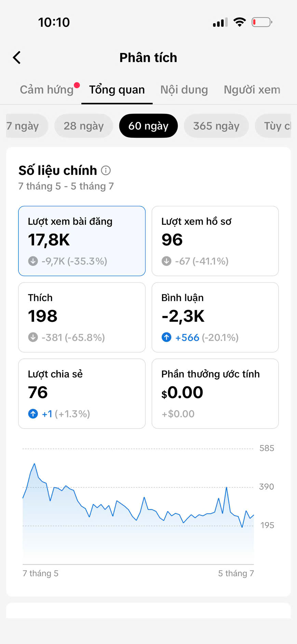Image resolution: width=297 pixels, height=644 pixels.
Task: Tap the battery icon in status bar
Action: [262, 22]
